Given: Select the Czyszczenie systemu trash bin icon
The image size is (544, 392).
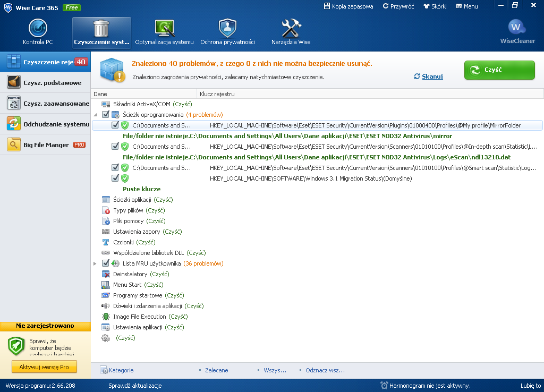Looking at the screenshot, I should (x=101, y=28).
